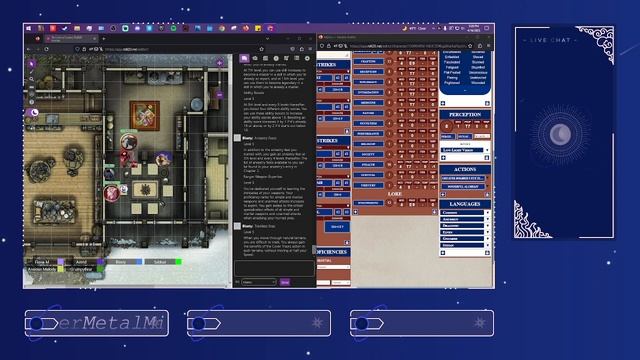The width and height of the screenshot is (640, 360).
Task: Expand the Gnomish language entry arrow
Action: click(x=487, y=239)
